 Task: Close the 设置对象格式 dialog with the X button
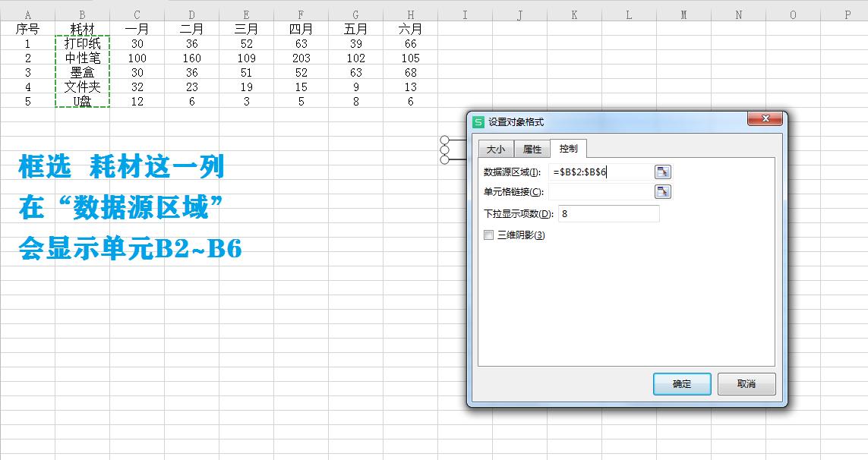coord(766,119)
